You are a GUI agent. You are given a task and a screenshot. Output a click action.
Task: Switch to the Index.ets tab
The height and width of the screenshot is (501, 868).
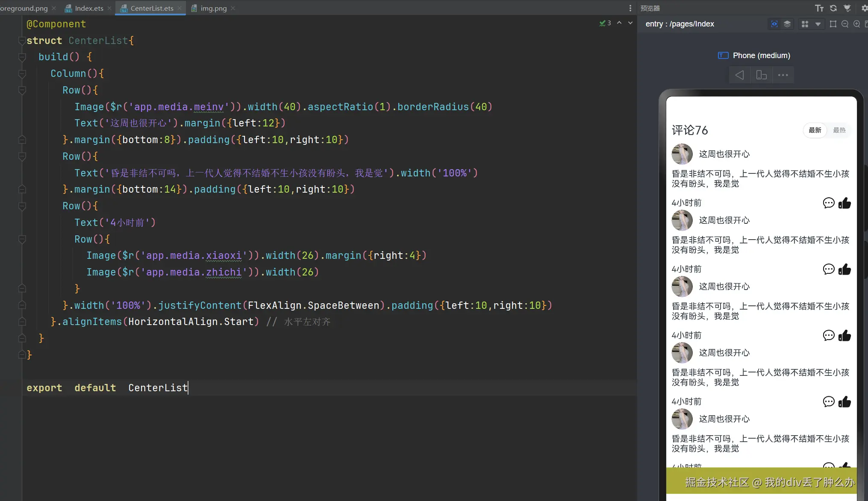tap(88, 8)
